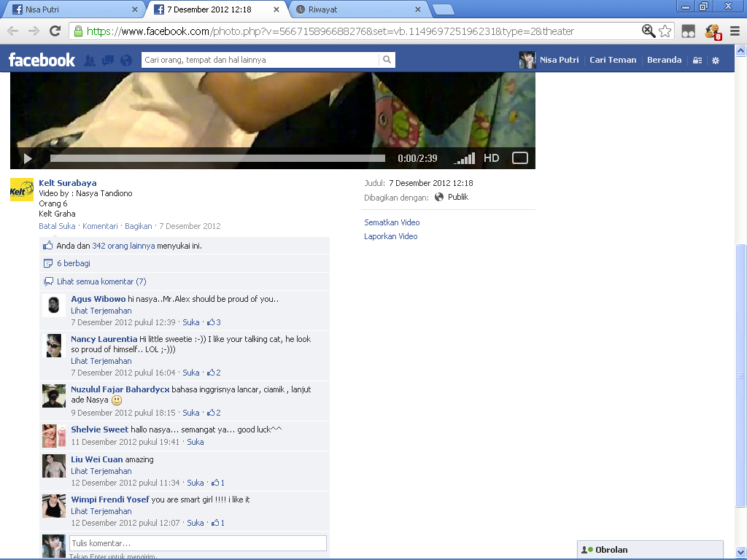This screenshot has height=560, width=747.
Task: Focus the Facebook search field
Action: [x=260, y=60]
